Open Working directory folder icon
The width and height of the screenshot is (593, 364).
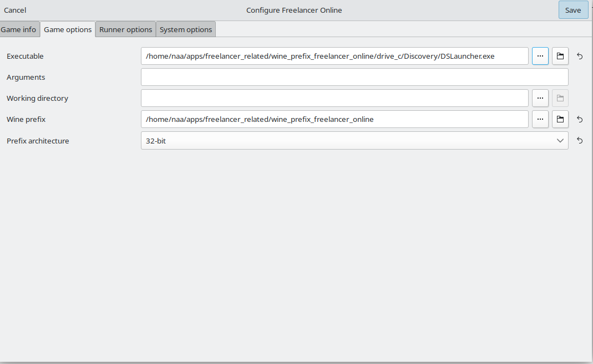(x=560, y=98)
